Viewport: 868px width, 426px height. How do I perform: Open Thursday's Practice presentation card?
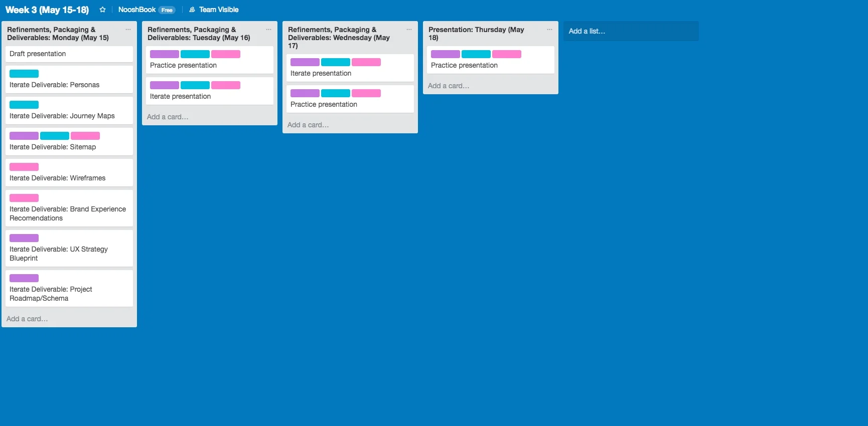(x=491, y=60)
